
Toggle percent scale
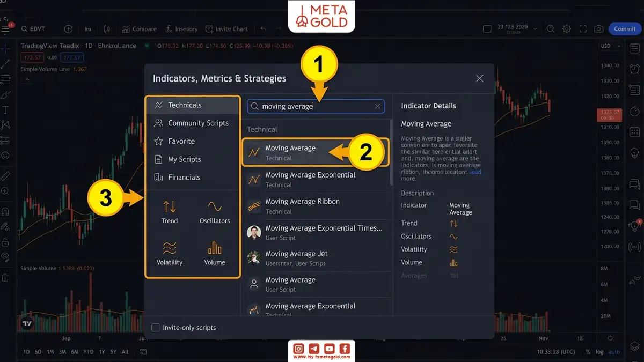tap(588, 352)
